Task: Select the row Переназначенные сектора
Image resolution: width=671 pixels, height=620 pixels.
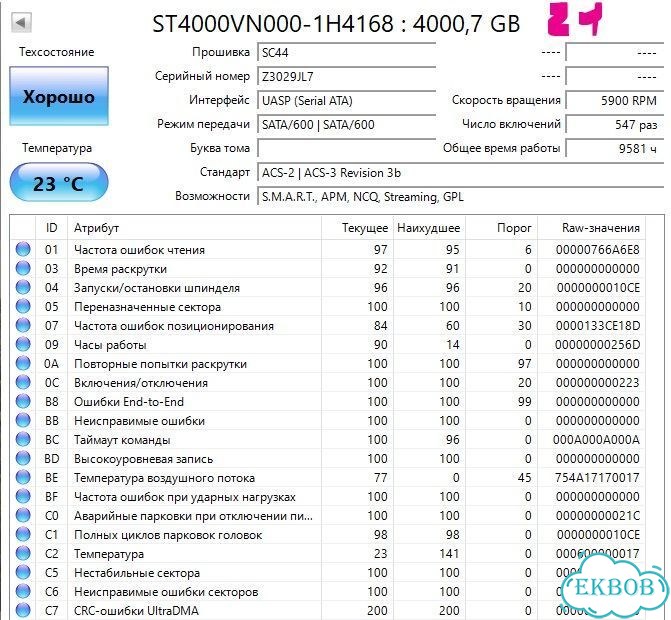Action: [328, 306]
